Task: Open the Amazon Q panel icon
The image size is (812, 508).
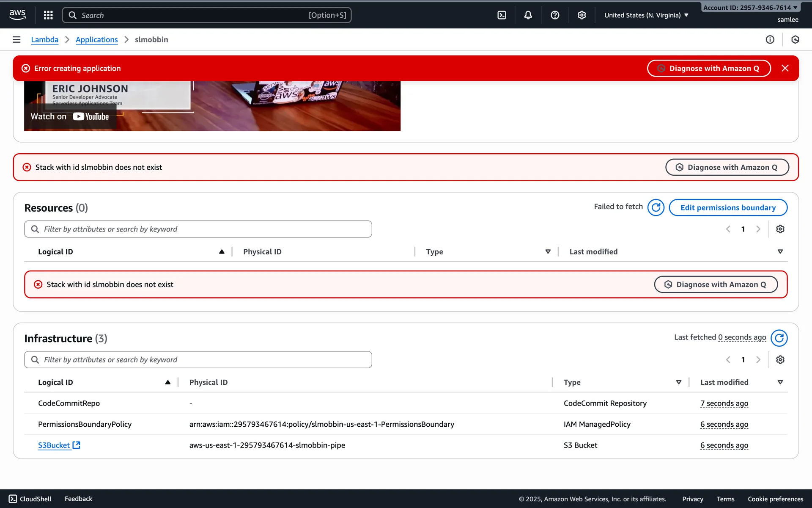Action: click(x=795, y=39)
